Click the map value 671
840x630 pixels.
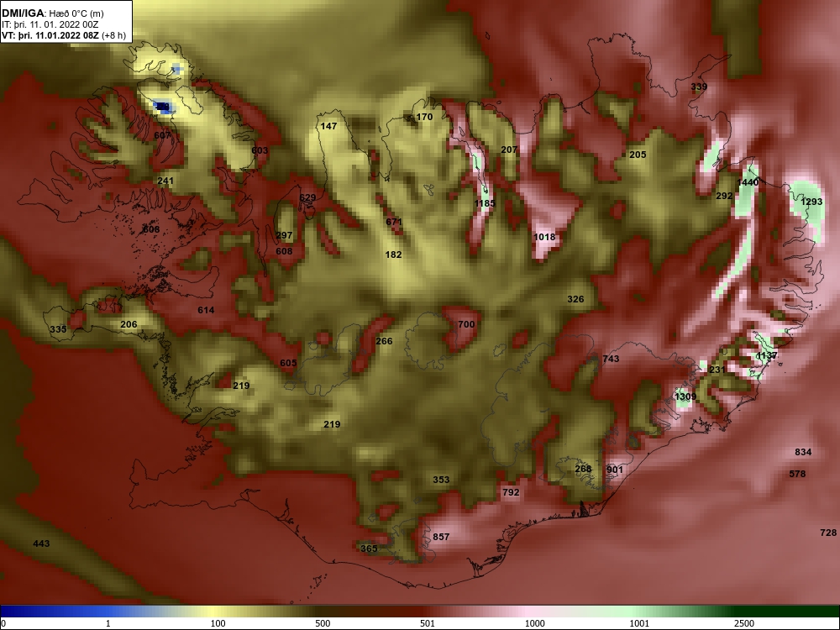pos(394,222)
